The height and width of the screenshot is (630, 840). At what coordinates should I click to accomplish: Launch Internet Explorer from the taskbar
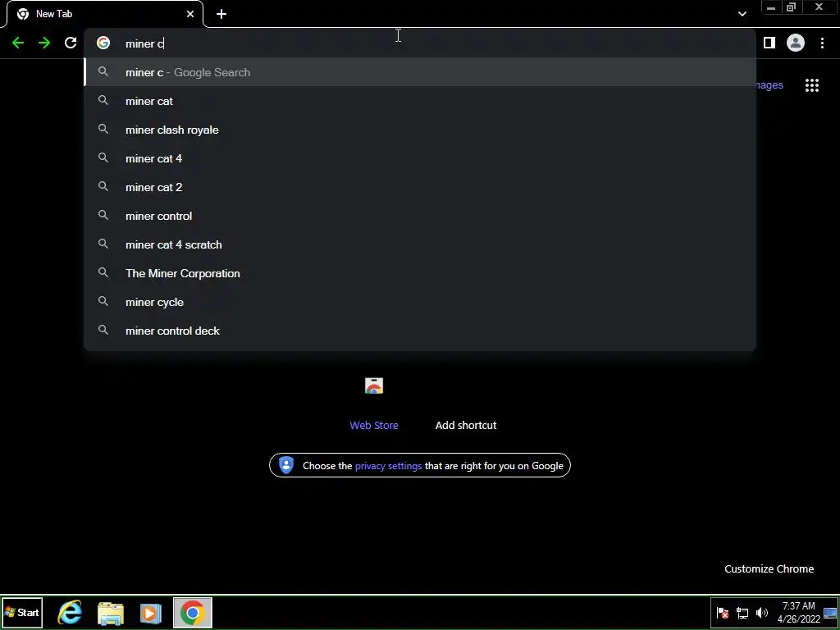coord(70,613)
